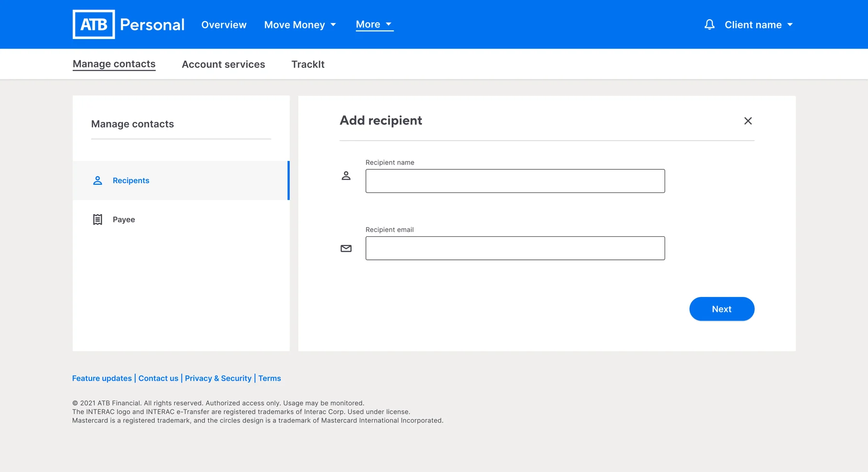Open the Contact us link
The width and height of the screenshot is (868, 472).
tap(158, 378)
